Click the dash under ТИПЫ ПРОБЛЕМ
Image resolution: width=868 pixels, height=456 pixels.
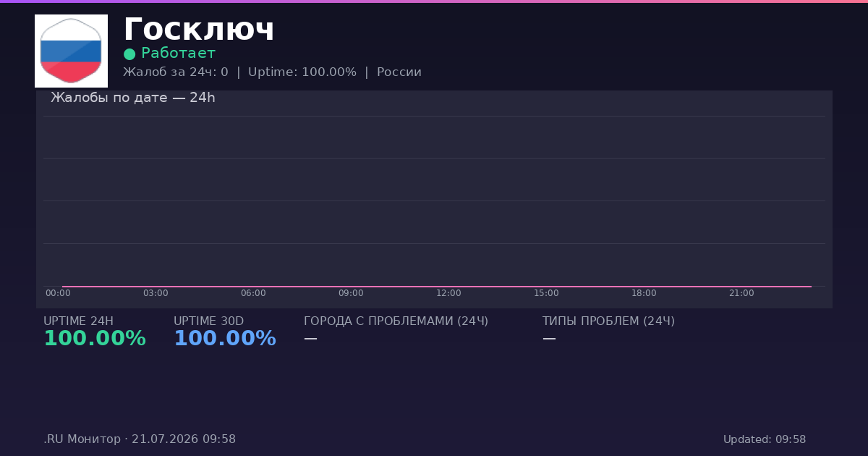tap(549, 338)
